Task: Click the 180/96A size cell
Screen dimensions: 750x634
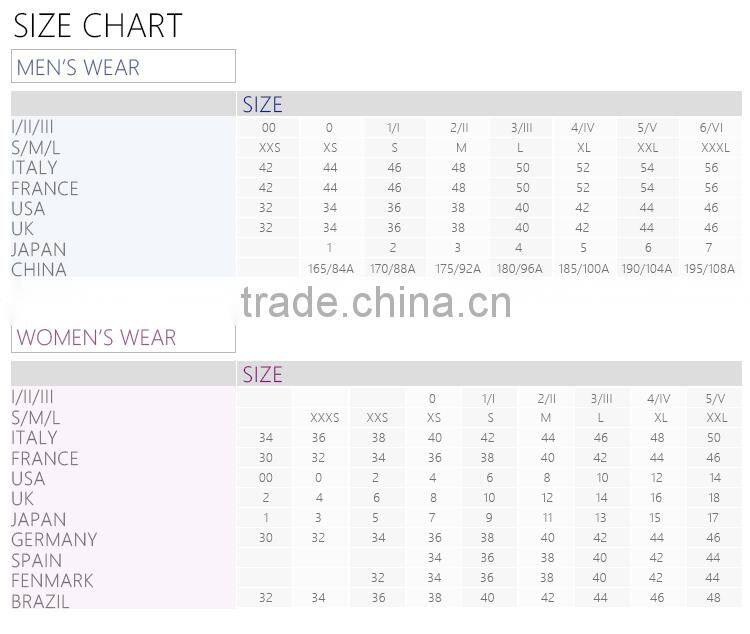Action: tap(519, 269)
